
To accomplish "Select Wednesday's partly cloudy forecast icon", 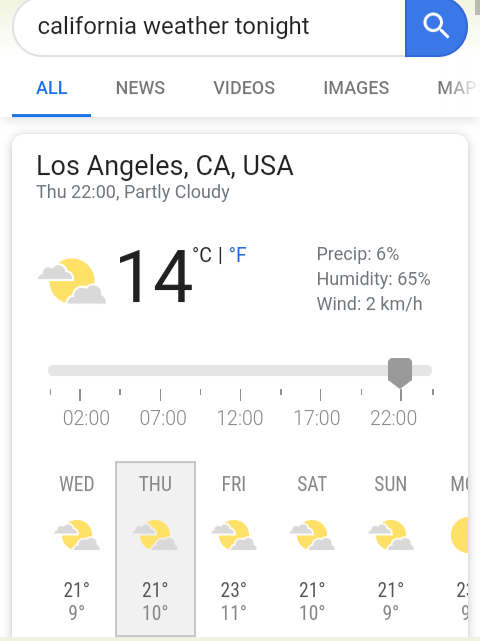I will pos(77,535).
